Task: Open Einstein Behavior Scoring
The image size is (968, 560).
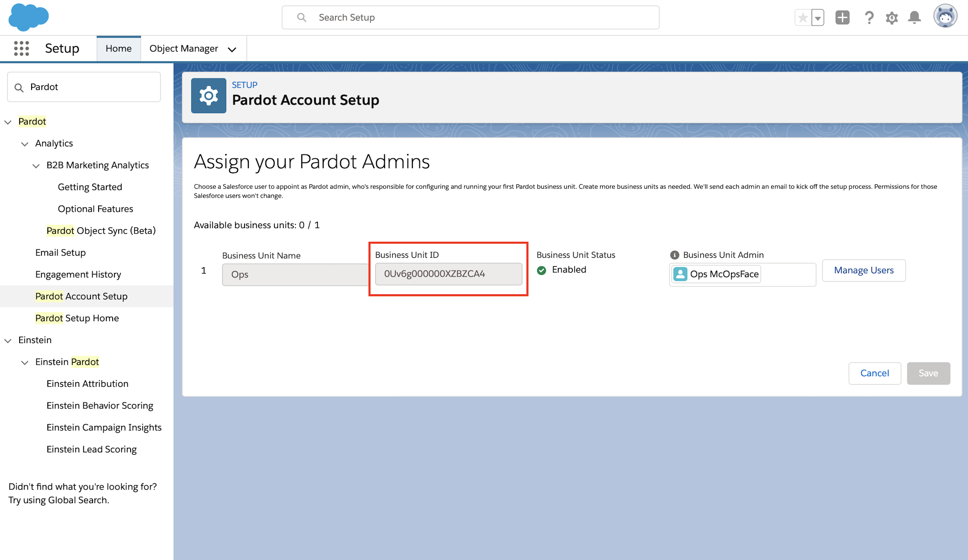Action: [100, 405]
